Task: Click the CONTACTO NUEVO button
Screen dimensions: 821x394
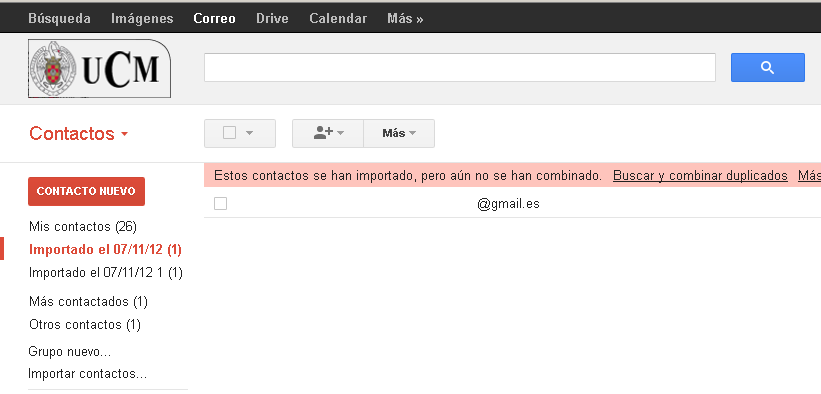Action: pyautogui.click(x=86, y=191)
